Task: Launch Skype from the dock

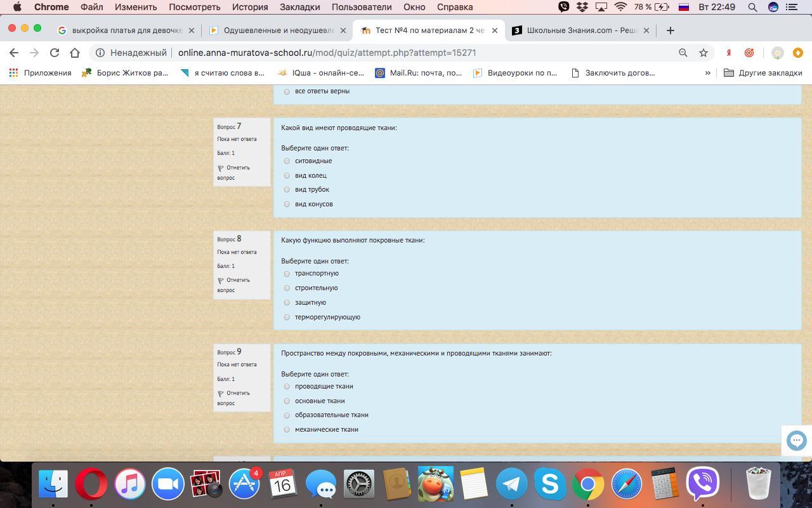Action: tap(549, 485)
